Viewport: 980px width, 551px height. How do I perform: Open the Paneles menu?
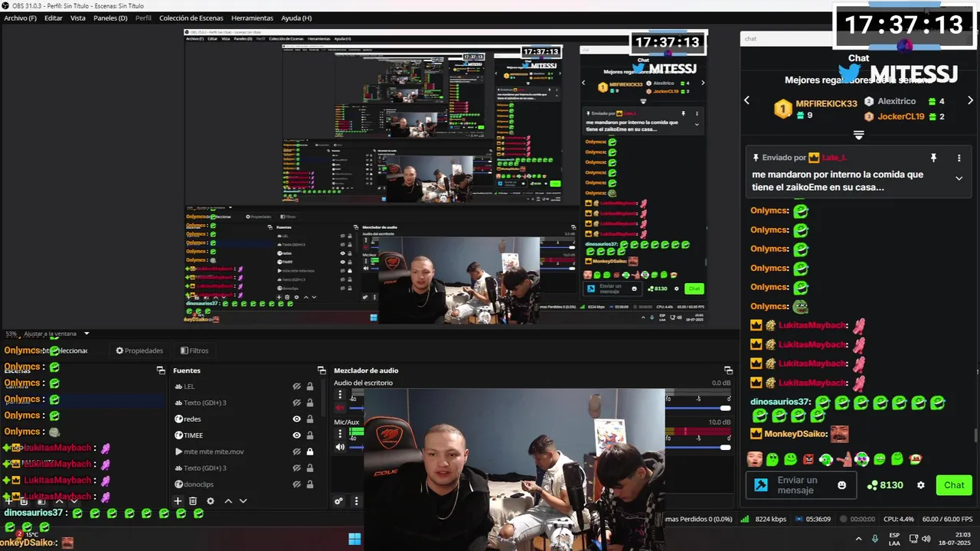click(110, 18)
